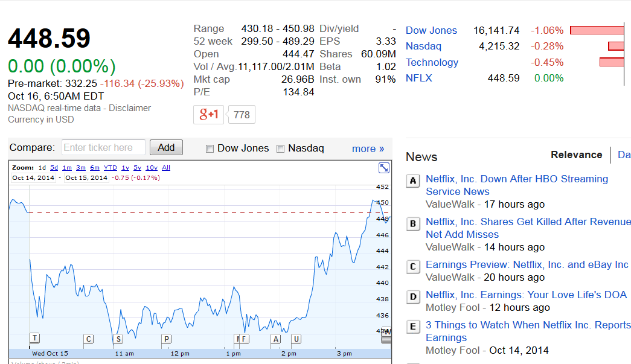631x364 pixels.
Task: Switch chart zoom to YTD
Action: coord(111,168)
